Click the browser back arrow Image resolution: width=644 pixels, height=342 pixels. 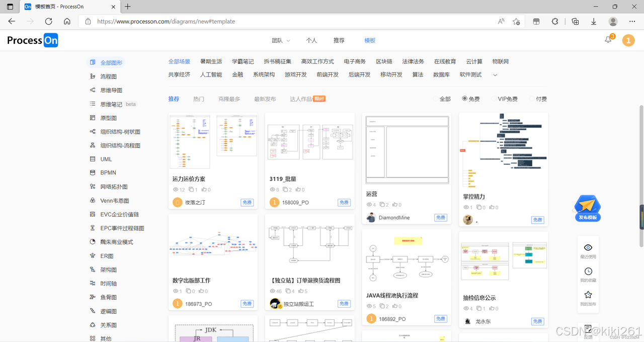click(x=12, y=21)
